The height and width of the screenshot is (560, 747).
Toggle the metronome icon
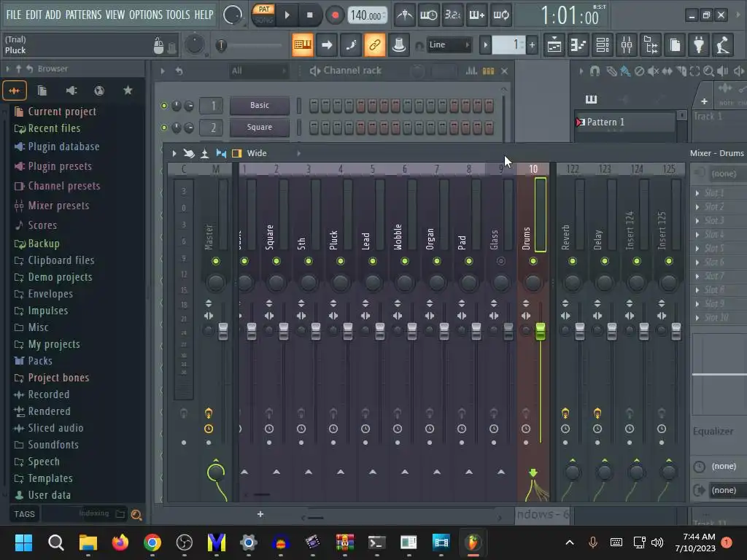[405, 15]
